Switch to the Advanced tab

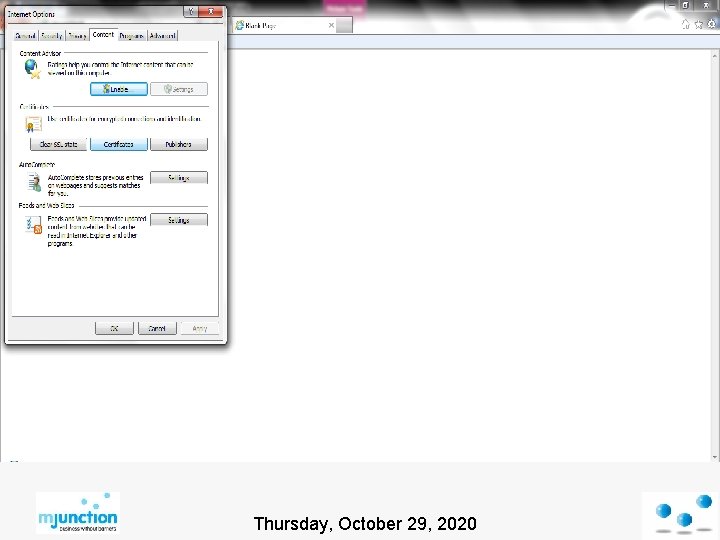[163, 36]
